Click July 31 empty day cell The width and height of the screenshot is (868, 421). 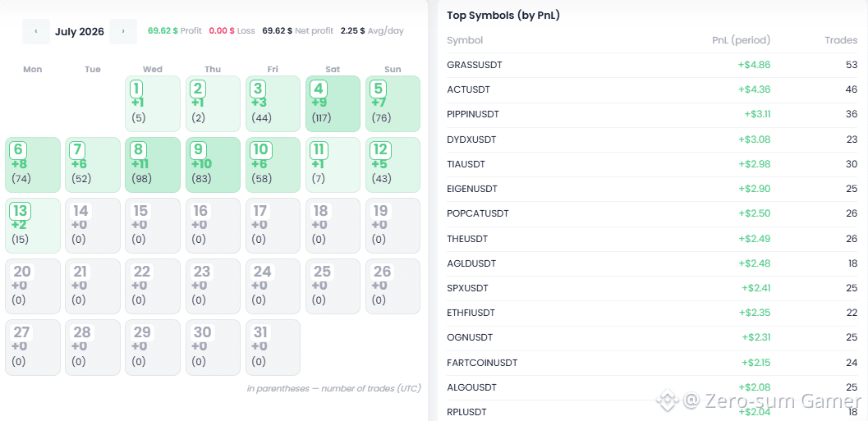click(273, 347)
